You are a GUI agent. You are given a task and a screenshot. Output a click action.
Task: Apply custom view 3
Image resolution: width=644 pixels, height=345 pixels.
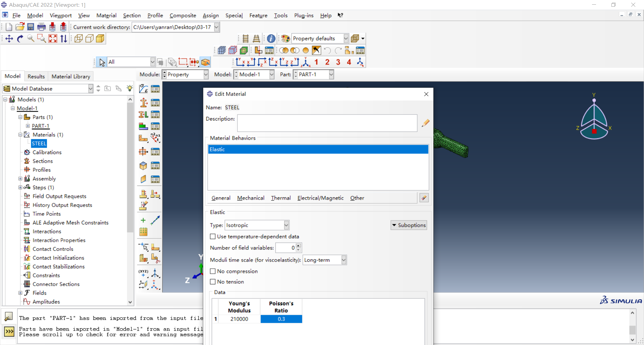tap(338, 62)
